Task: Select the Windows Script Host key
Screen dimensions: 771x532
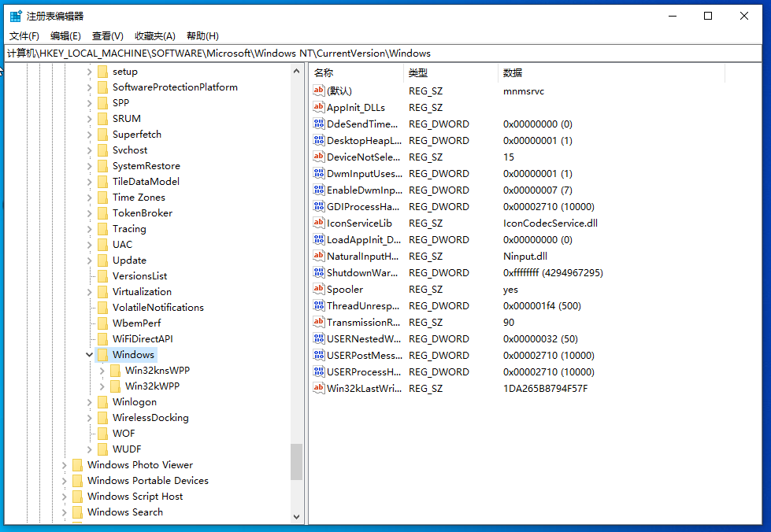Action: click(x=135, y=496)
